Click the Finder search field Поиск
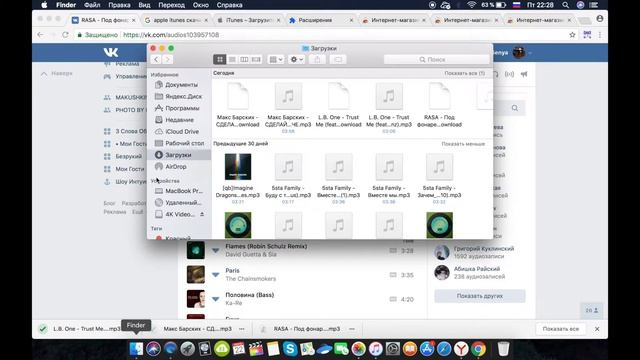This screenshot has height=360, width=640. tap(436, 60)
